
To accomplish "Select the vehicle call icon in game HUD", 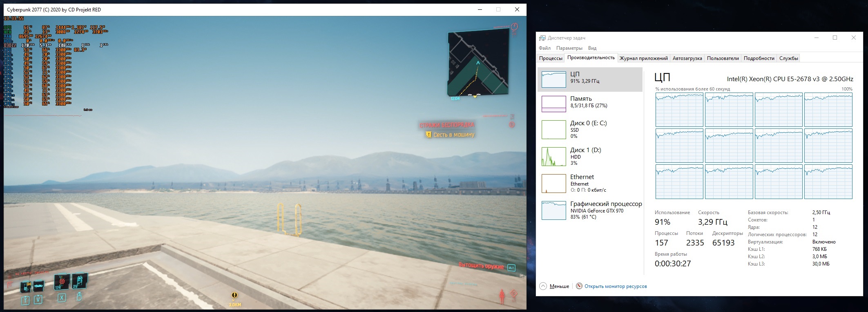I will (38, 286).
